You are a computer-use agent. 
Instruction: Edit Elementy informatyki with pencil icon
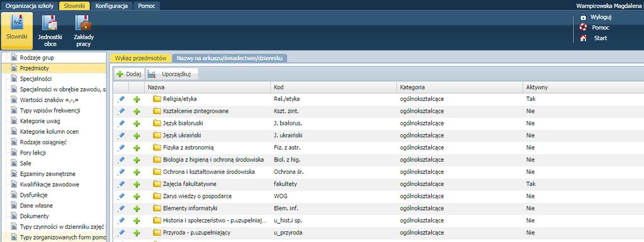click(121, 209)
